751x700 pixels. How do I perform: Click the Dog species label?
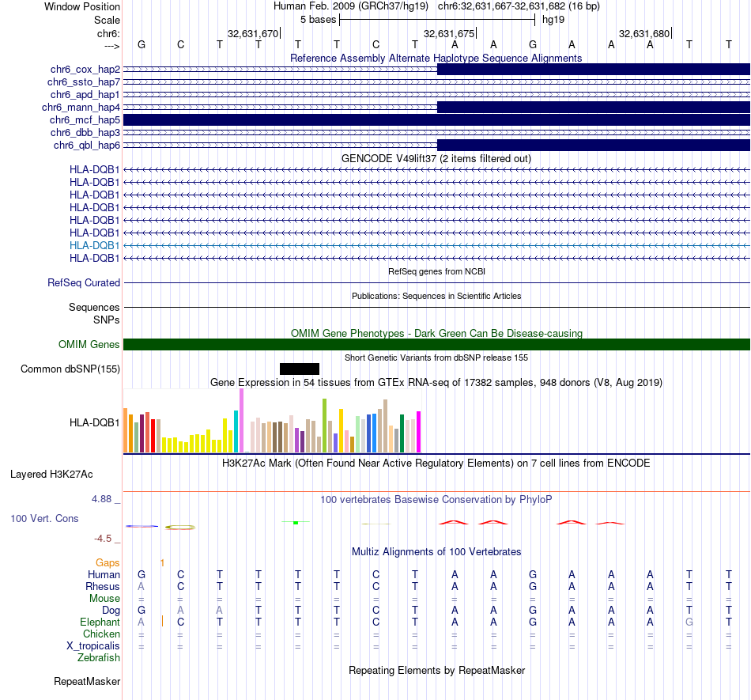click(111, 611)
